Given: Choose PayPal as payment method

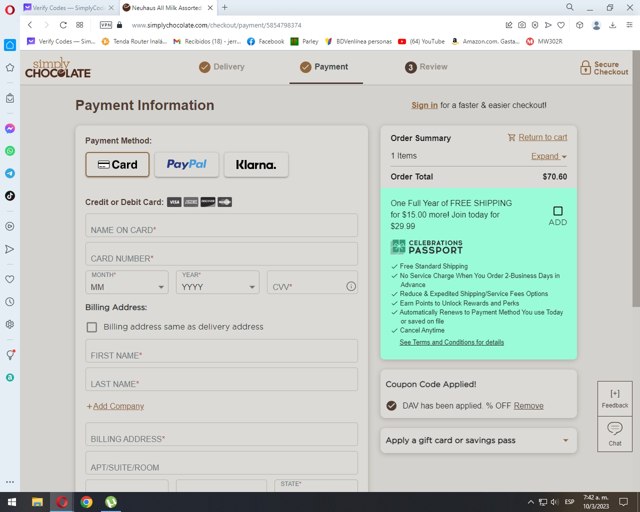Looking at the screenshot, I should click(x=187, y=165).
